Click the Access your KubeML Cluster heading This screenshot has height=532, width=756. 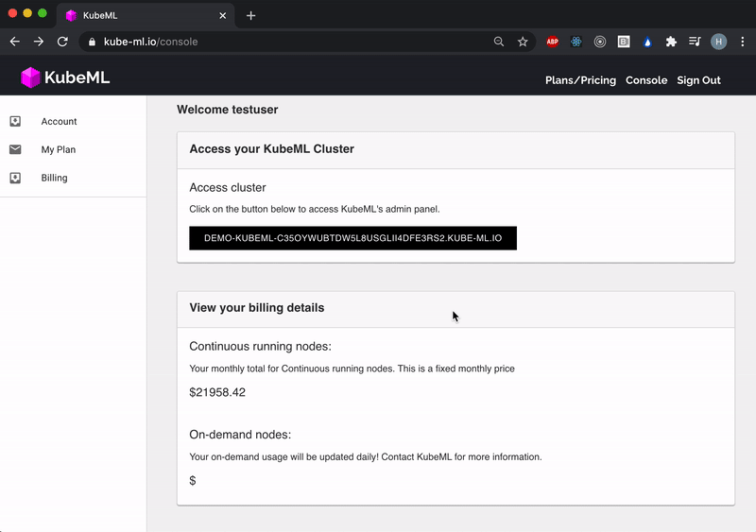point(272,149)
